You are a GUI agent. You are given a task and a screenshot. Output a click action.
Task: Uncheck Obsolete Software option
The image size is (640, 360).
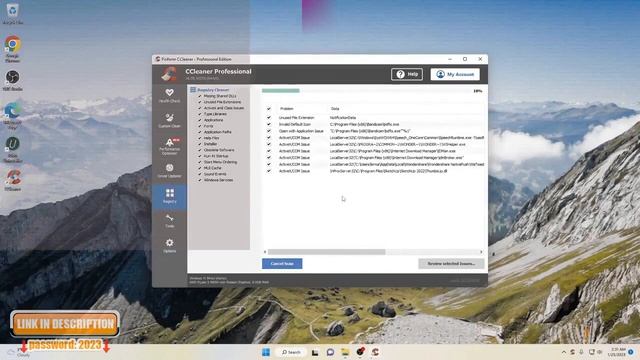pyautogui.click(x=200, y=150)
